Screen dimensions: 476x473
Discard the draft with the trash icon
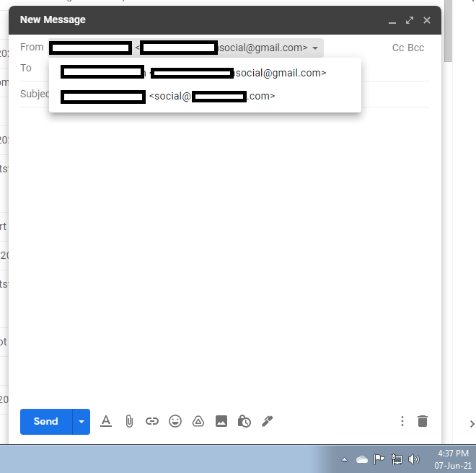(423, 421)
